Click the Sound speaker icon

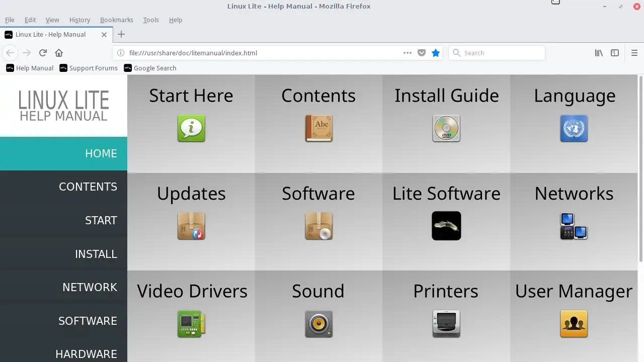coord(318,324)
